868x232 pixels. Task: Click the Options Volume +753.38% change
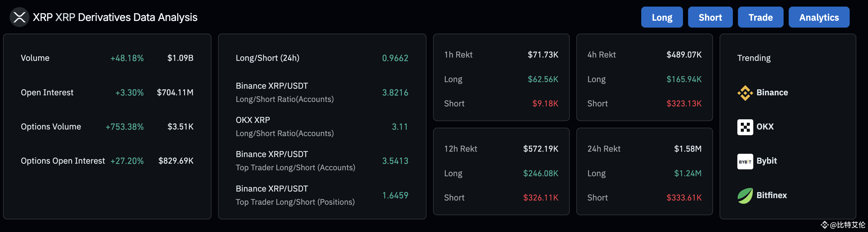point(124,127)
